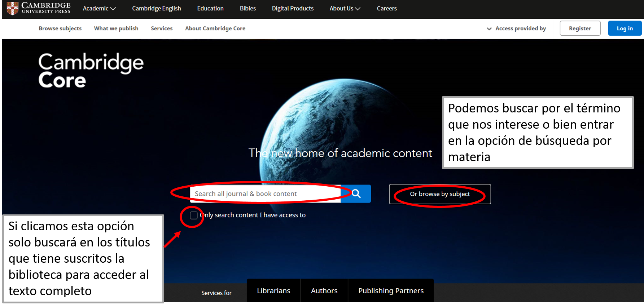
Task: Open the Education menu item
Action: [x=210, y=8]
